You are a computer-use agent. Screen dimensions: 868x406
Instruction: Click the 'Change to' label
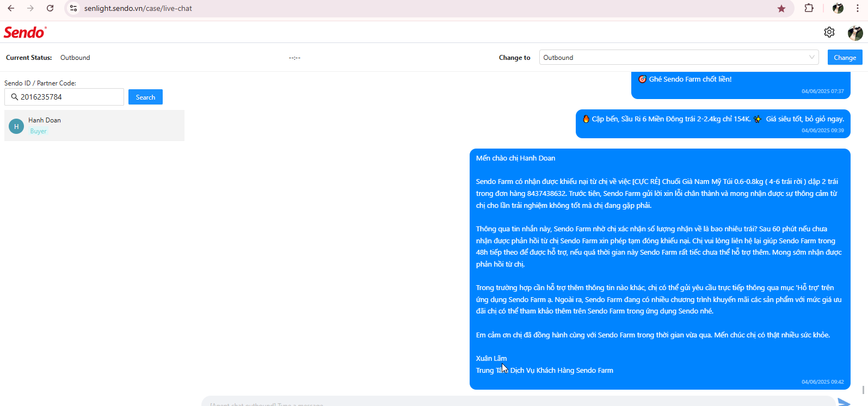click(514, 58)
